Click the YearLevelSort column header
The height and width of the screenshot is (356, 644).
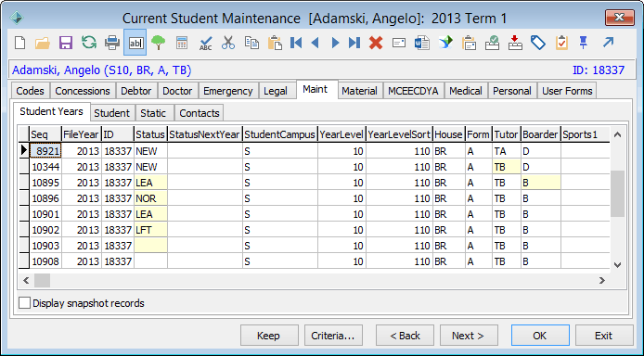pos(399,134)
